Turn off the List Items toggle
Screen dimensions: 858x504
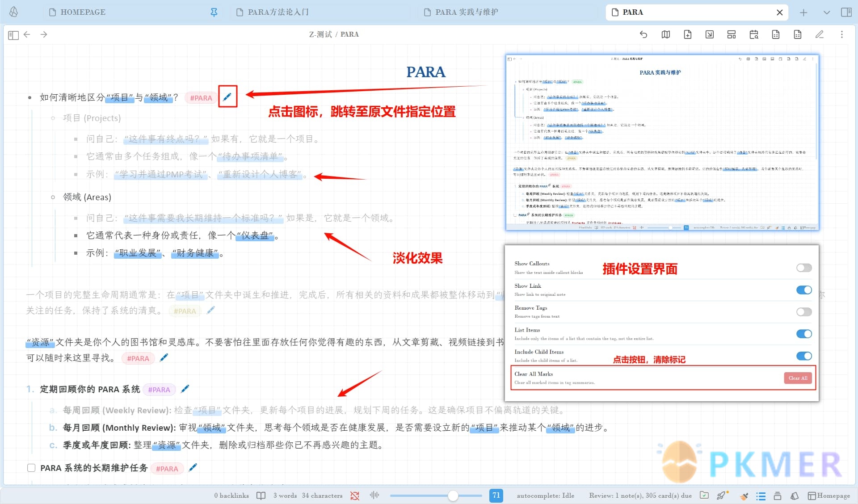click(804, 334)
